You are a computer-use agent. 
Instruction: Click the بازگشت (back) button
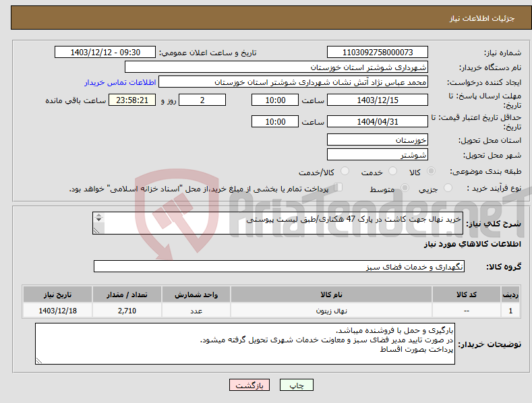[x=249, y=385]
